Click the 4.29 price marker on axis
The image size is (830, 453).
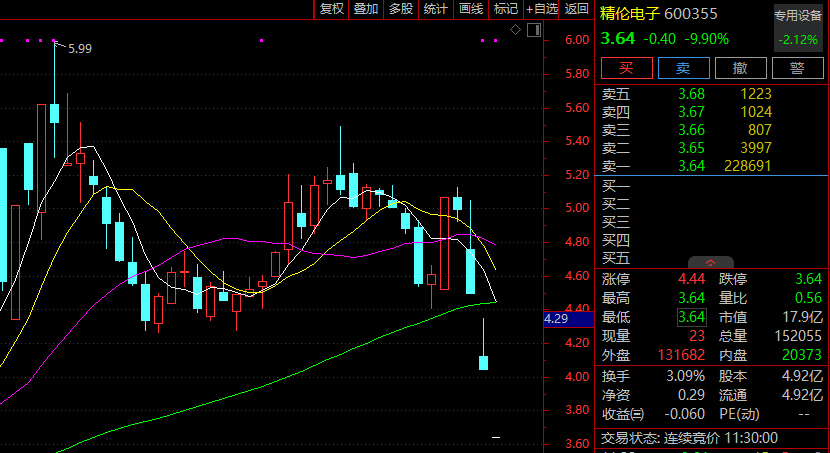tap(556, 320)
